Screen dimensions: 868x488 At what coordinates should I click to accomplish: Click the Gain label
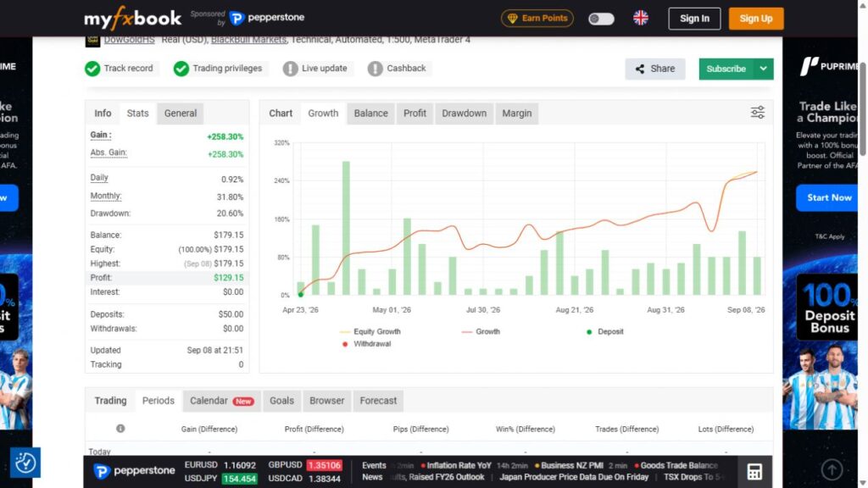(x=101, y=135)
